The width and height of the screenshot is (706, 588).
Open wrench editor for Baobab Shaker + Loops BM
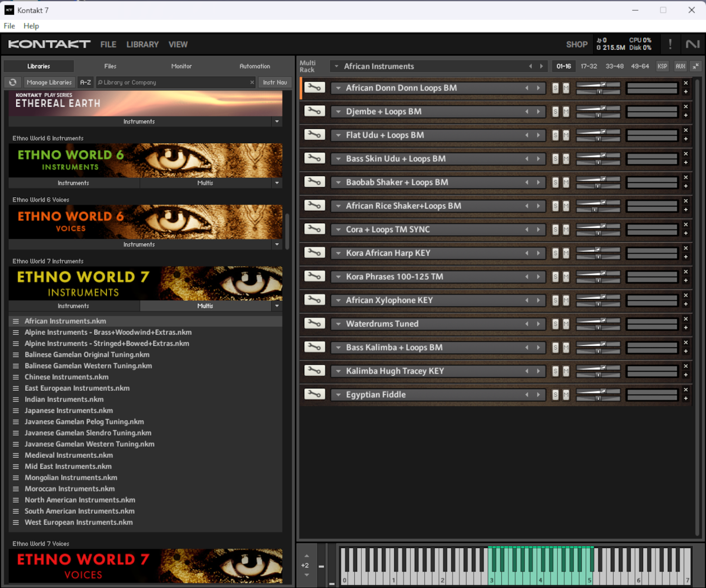pos(315,182)
